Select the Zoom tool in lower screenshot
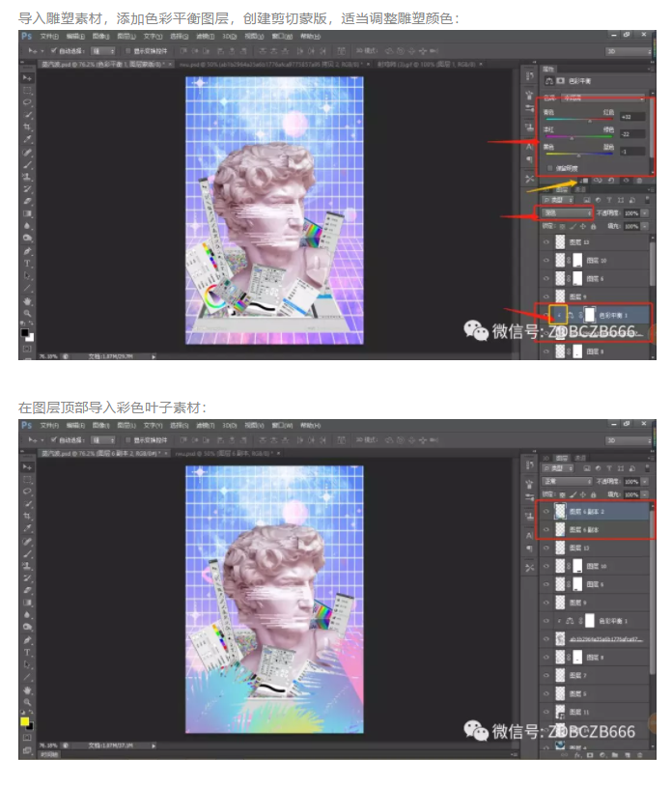The image size is (672, 787). click(x=27, y=702)
